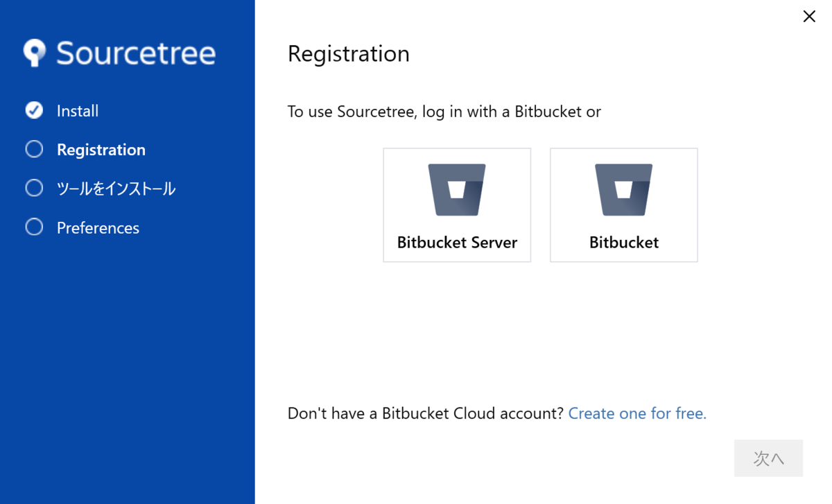The image size is (832, 504).
Task: Click the ツールをインストール step circle
Action: (34, 188)
